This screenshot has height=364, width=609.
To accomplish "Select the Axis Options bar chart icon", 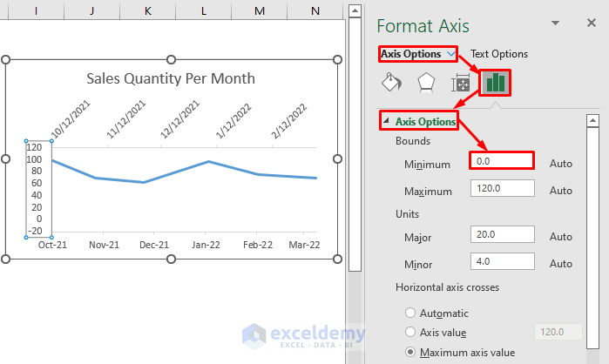I will pyautogui.click(x=495, y=83).
